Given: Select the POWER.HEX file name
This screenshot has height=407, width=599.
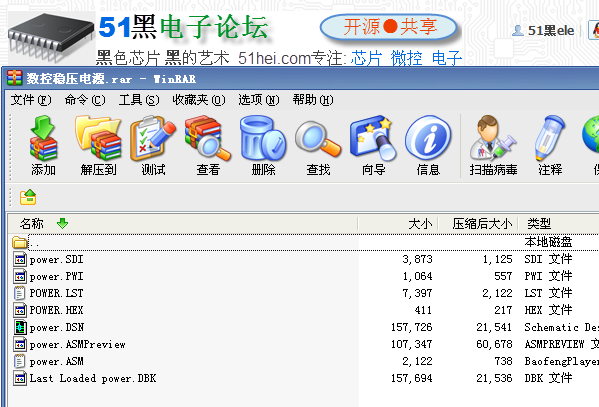Looking at the screenshot, I should 56,310.
